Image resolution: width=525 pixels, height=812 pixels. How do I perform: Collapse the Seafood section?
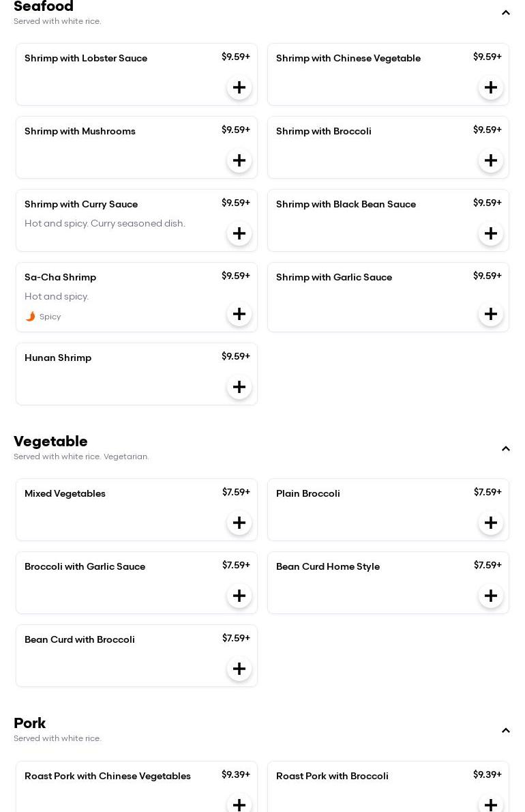pos(506,13)
